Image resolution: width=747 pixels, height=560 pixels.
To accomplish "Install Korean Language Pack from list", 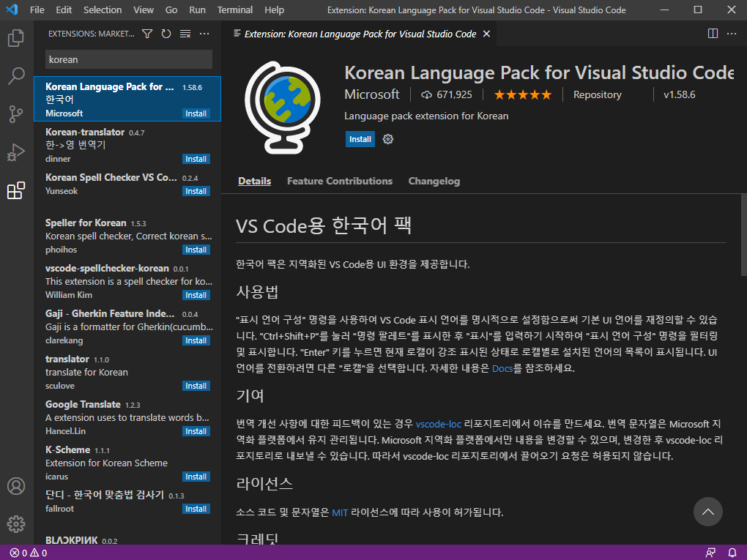I will coord(196,113).
